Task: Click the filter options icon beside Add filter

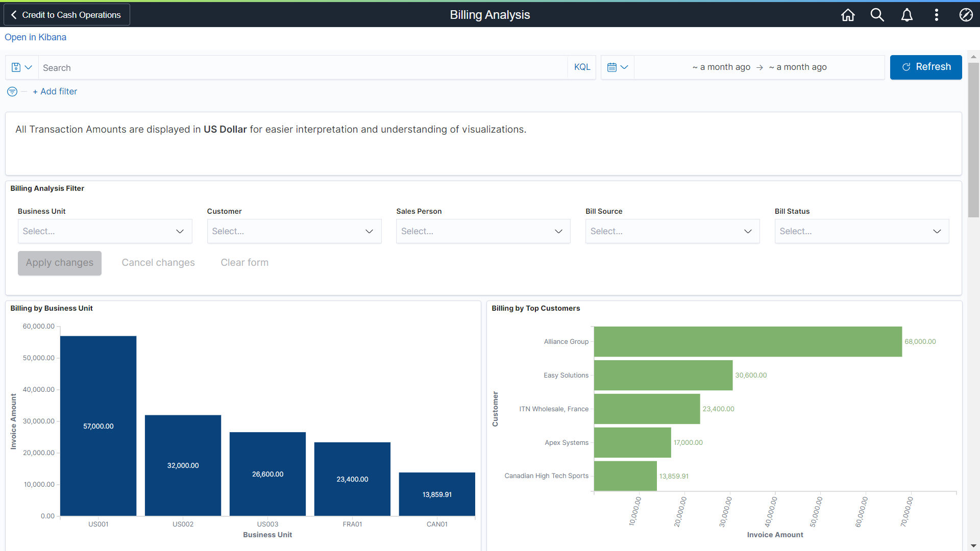Action: [x=11, y=92]
